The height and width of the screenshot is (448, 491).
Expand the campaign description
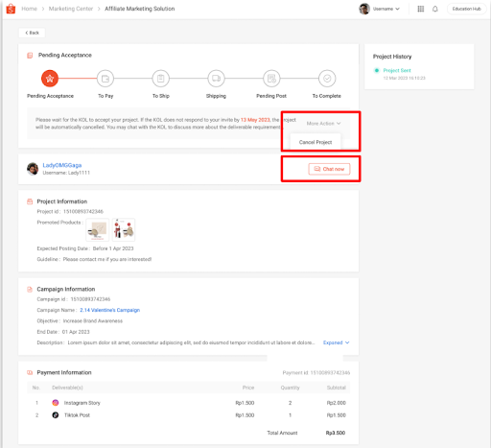click(336, 342)
